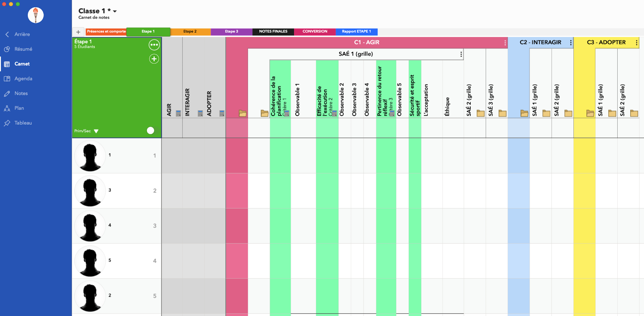Expand the Prim/Sec dropdown

click(x=96, y=131)
